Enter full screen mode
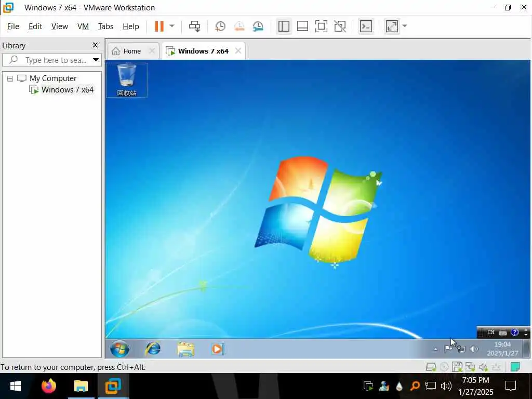 pos(321,26)
